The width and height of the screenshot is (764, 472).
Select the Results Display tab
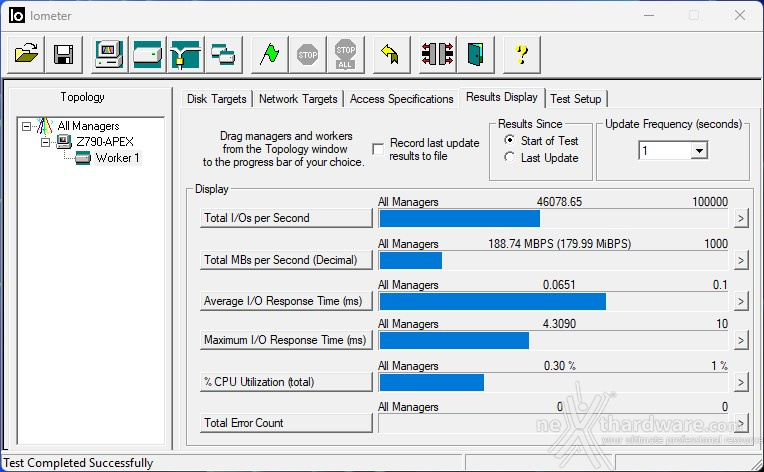coord(502,97)
